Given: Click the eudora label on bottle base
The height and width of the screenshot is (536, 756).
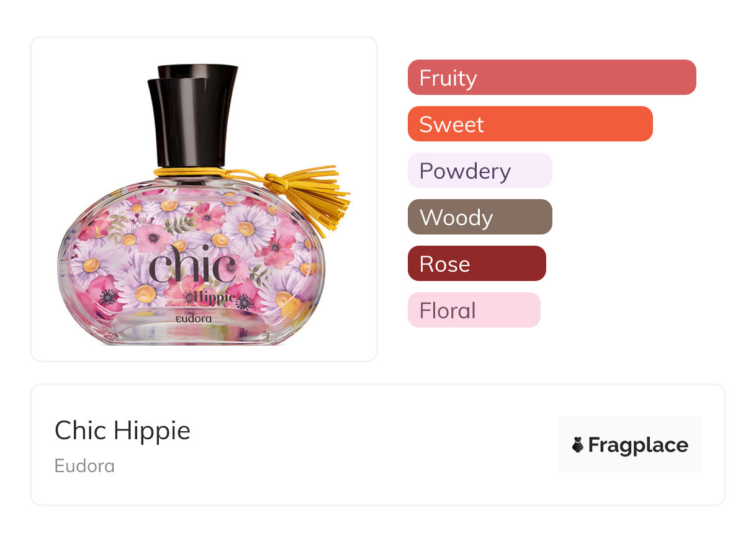Looking at the screenshot, I should (x=193, y=318).
